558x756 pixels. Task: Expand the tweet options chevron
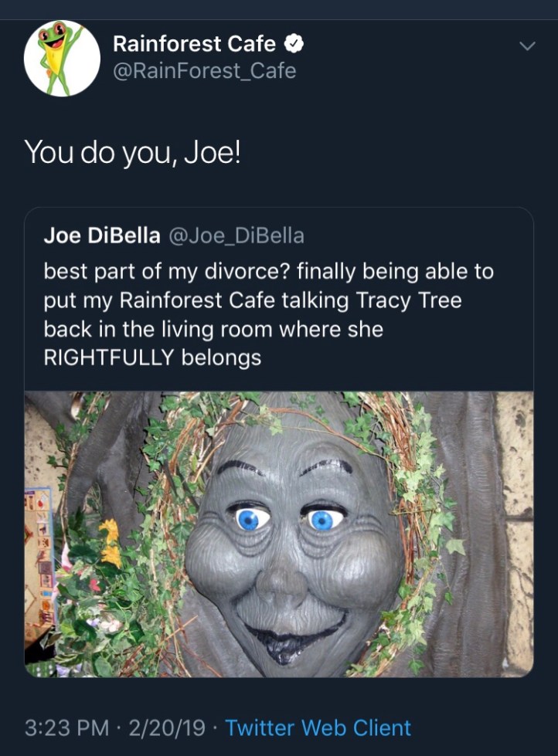tap(526, 46)
